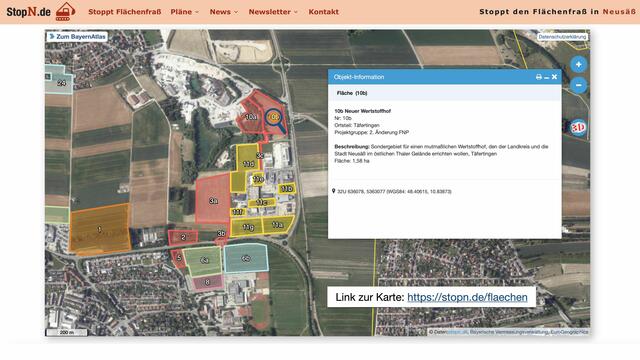The height and width of the screenshot is (360, 640).
Task: Click the coordinates location pin icon
Action: point(333,191)
